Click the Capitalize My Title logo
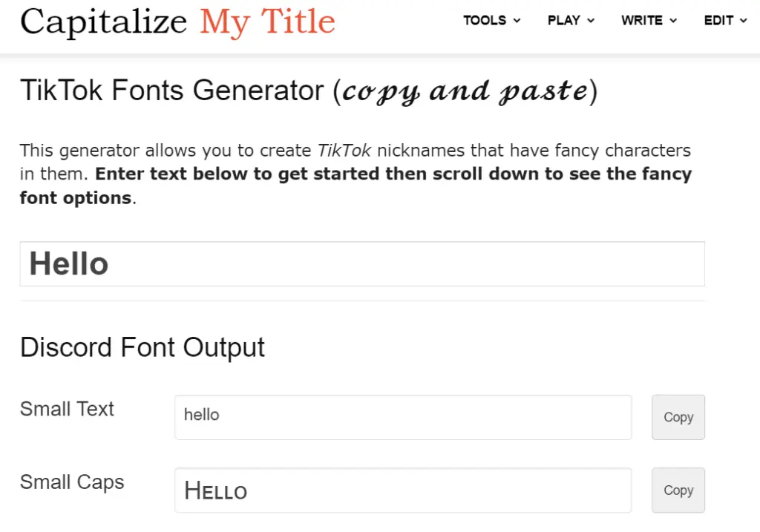The width and height of the screenshot is (760, 532). click(x=177, y=22)
